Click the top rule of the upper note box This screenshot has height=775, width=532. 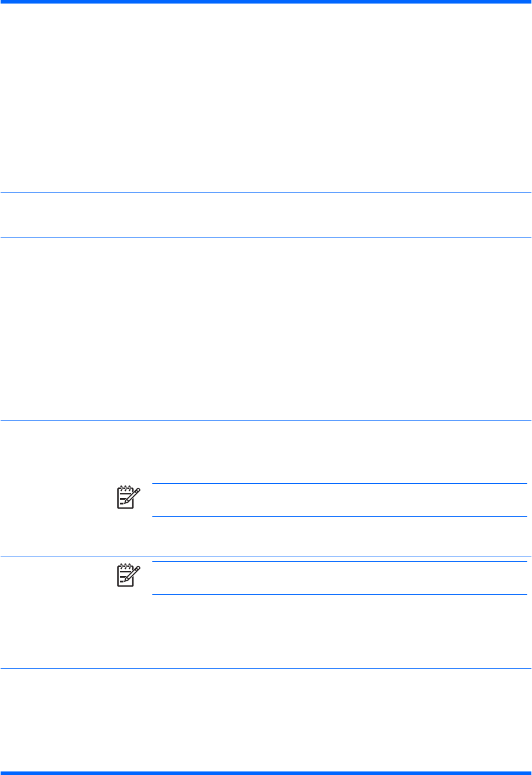[x=340, y=484]
